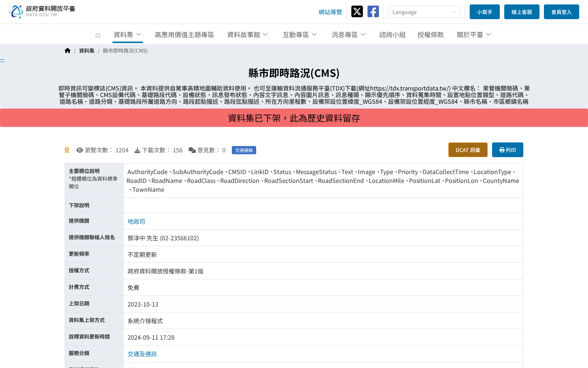Open the 資料集 breadcrumb link
Image resolution: width=588 pixels, height=368 pixels.
coord(87,51)
